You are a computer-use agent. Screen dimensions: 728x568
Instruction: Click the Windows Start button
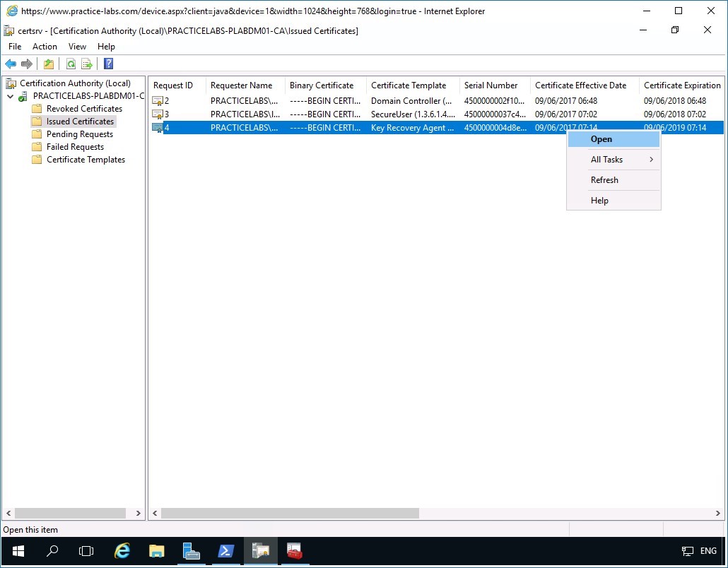pyautogui.click(x=17, y=550)
